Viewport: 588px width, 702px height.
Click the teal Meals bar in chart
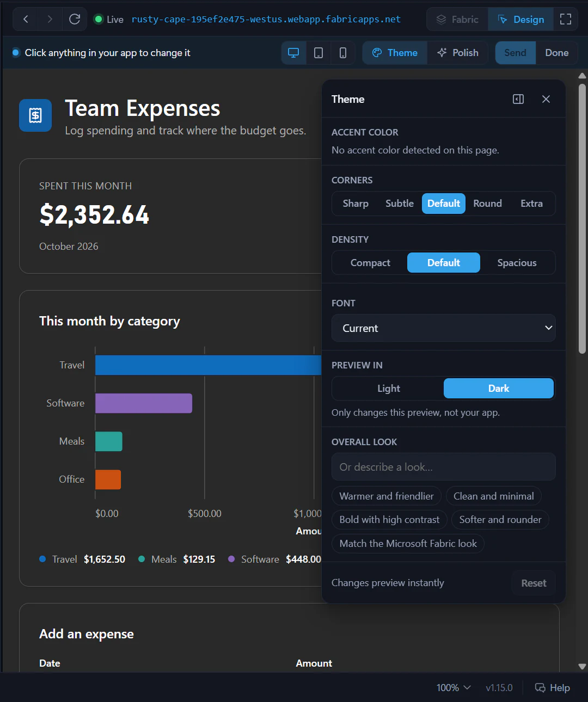(109, 441)
